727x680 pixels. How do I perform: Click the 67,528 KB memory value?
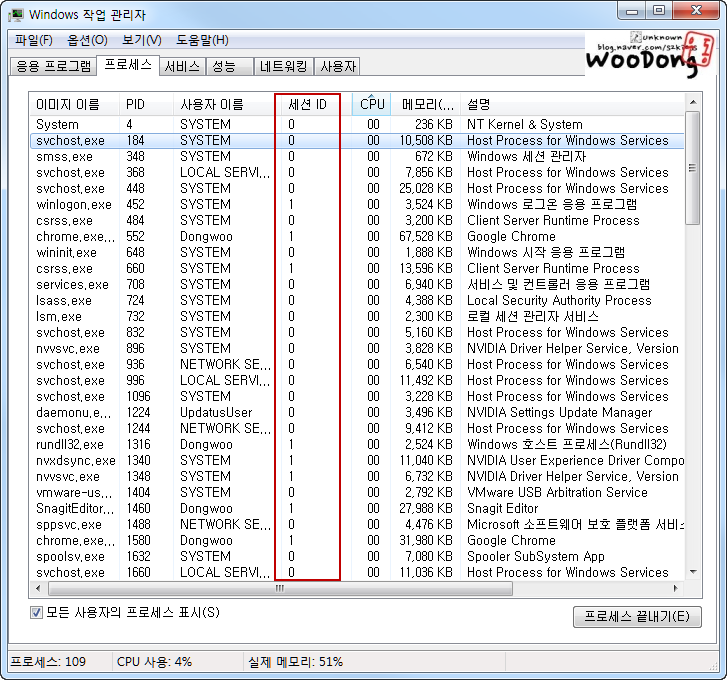pos(426,236)
